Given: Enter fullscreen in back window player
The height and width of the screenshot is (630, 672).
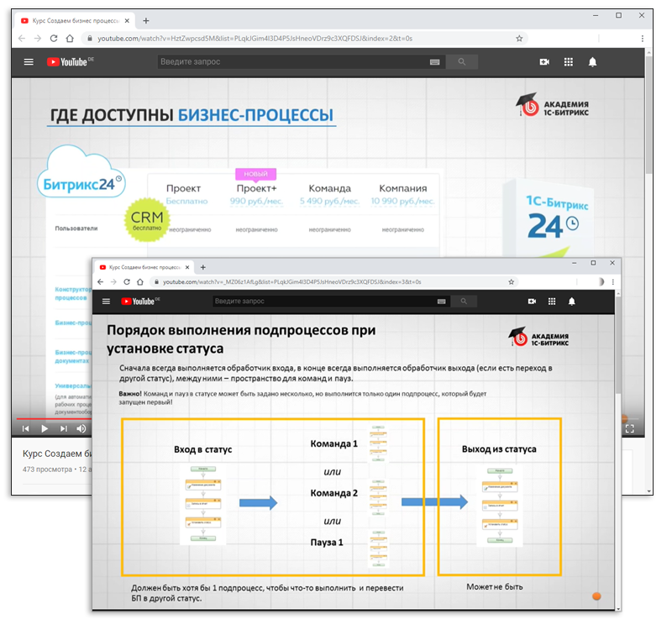Looking at the screenshot, I should tap(629, 428).
